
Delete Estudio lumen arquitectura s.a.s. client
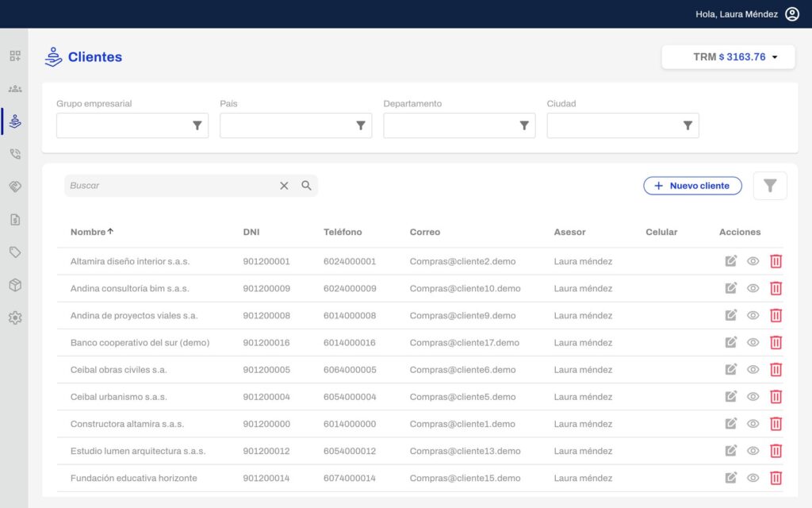(x=776, y=451)
